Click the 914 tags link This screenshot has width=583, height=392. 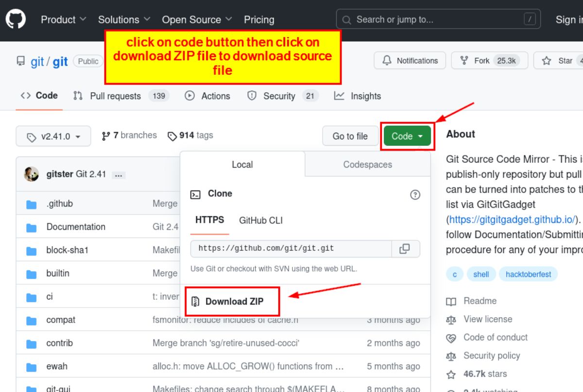(x=190, y=136)
